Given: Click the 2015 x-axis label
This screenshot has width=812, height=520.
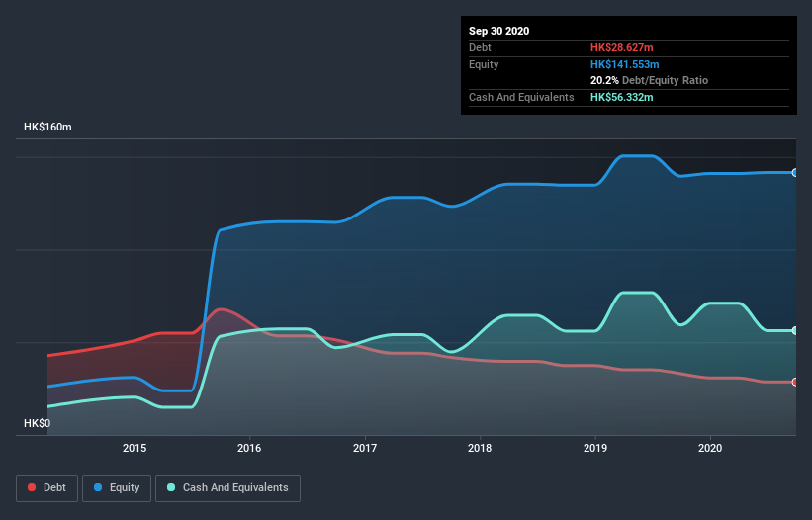Looking at the screenshot, I should [x=135, y=448].
